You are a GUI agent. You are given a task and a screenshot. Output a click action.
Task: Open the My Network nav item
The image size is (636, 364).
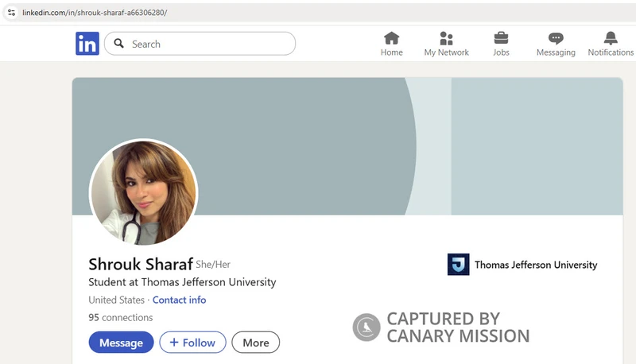(x=446, y=44)
